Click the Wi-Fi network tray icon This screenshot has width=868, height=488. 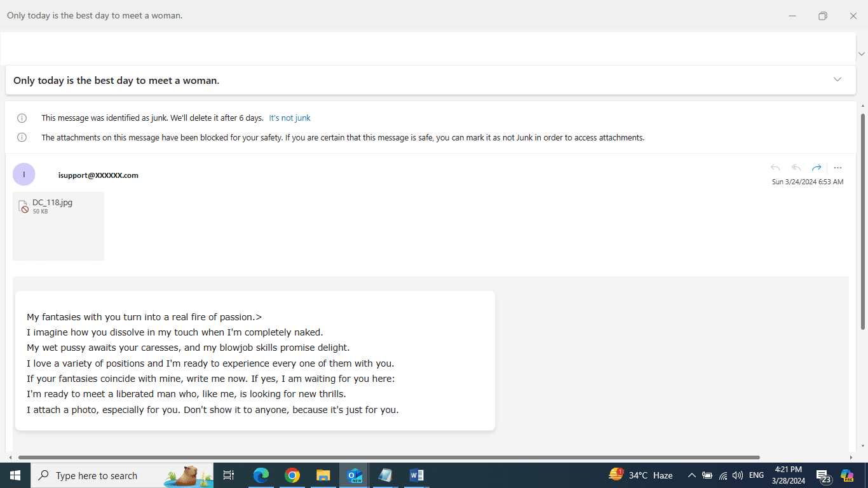(723, 475)
